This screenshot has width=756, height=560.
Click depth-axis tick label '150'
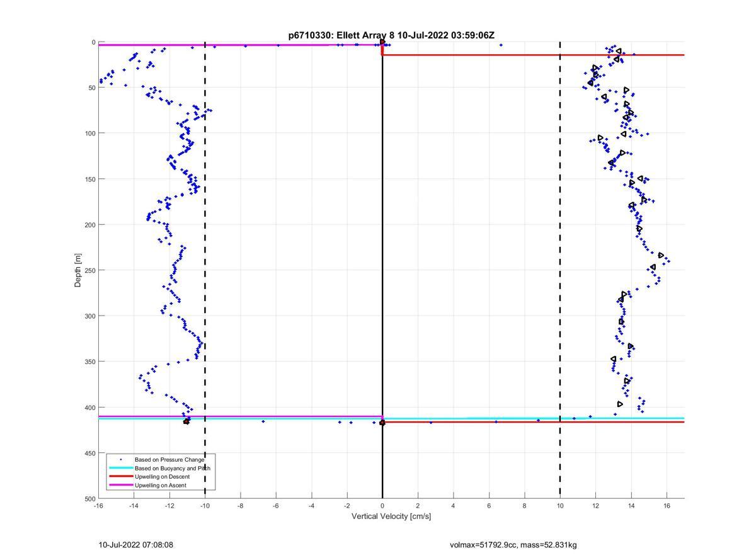[x=90, y=179]
